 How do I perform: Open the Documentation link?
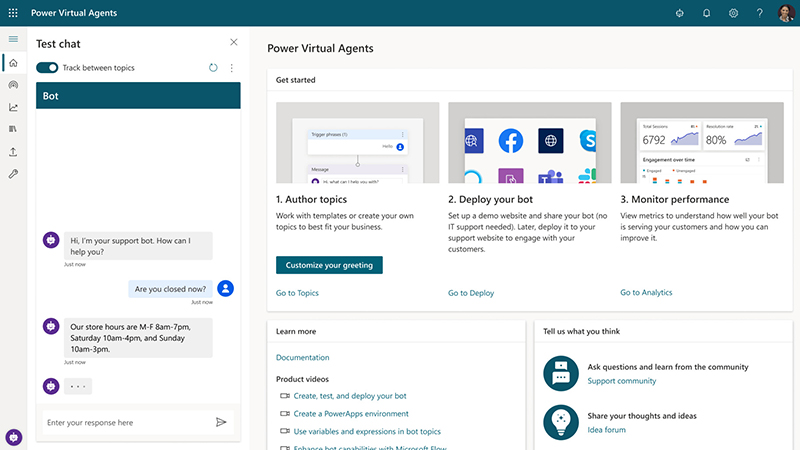(302, 357)
